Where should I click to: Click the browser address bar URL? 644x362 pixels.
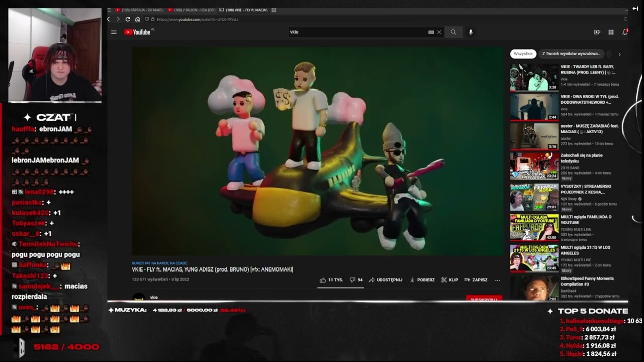tap(197, 19)
